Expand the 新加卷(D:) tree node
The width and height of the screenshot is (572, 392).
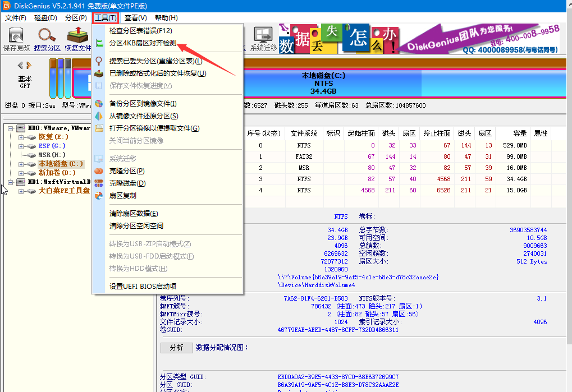click(x=21, y=173)
